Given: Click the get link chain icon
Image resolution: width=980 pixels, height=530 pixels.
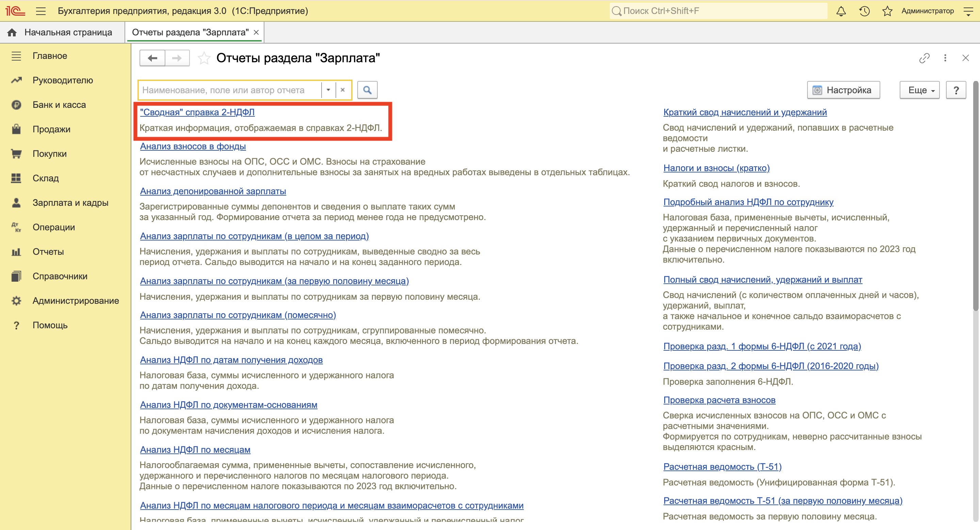Looking at the screenshot, I should (924, 58).
